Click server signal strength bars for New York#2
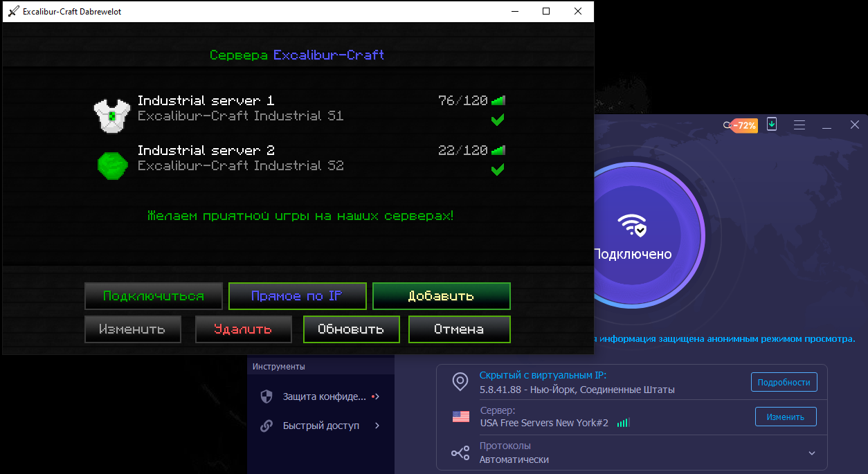The image size is (868, 474). tap(623, 422)
